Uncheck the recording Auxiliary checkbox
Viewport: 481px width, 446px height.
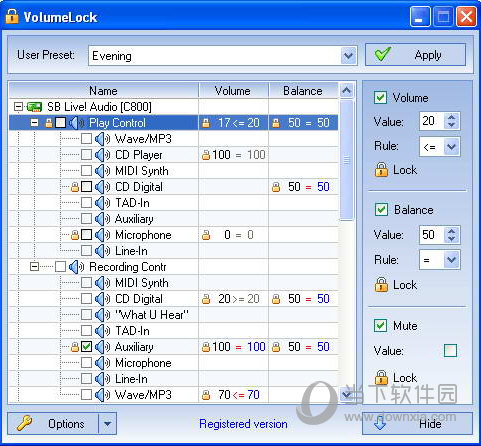click(x=86, y=347)
